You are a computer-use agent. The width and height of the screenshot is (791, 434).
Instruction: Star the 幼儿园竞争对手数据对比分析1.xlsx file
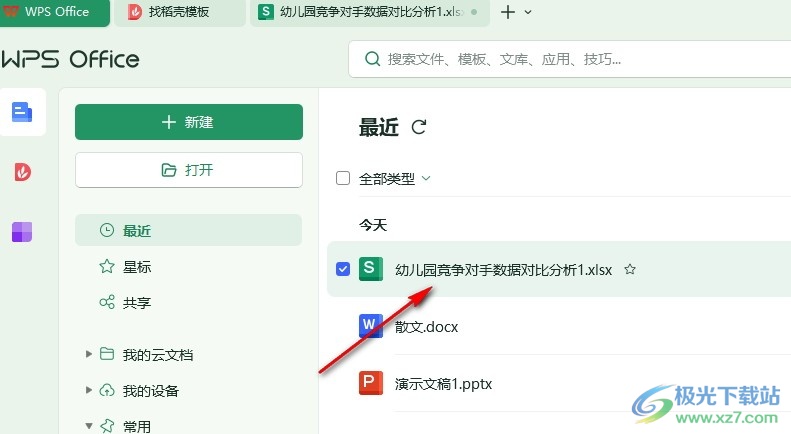click(630, 269)
